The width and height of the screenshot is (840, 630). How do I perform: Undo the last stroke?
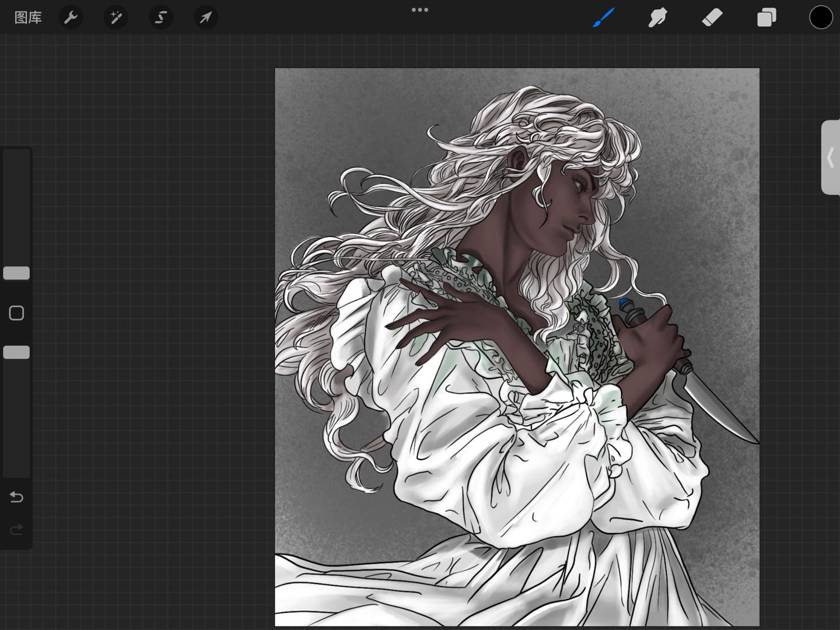[x=16, y=497]
